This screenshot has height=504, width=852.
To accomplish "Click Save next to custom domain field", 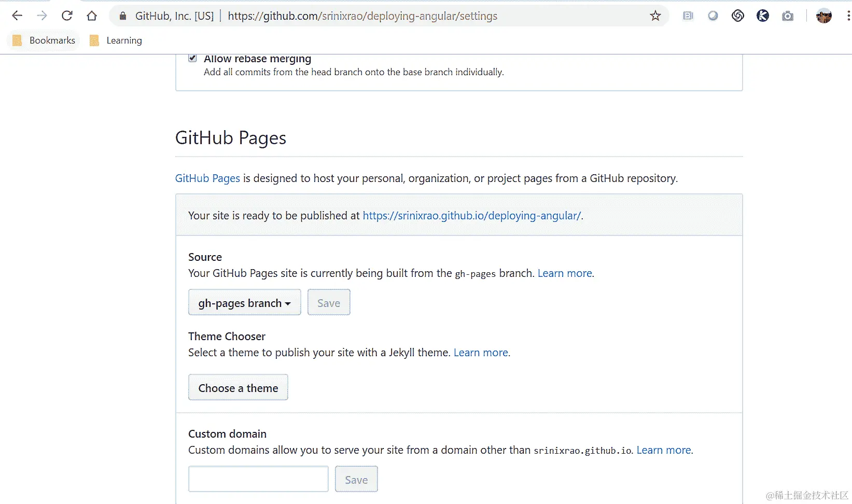I will click(x=356, y=480).
